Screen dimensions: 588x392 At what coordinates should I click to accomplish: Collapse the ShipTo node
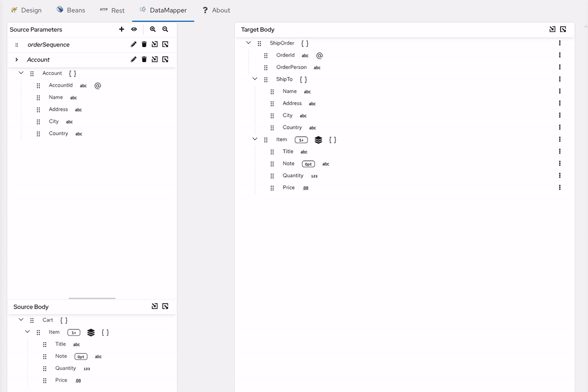point(255,79)
